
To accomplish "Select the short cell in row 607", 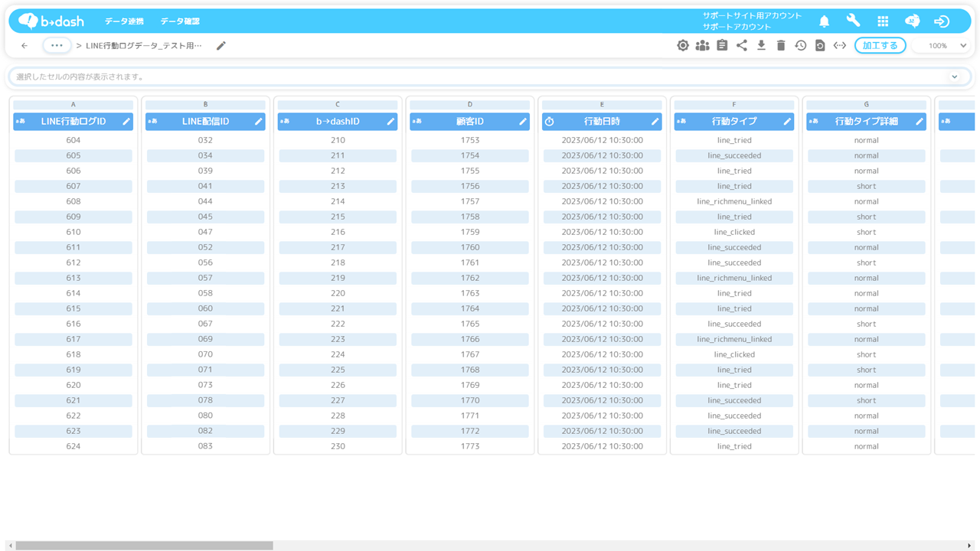I will tap(867, 186).
